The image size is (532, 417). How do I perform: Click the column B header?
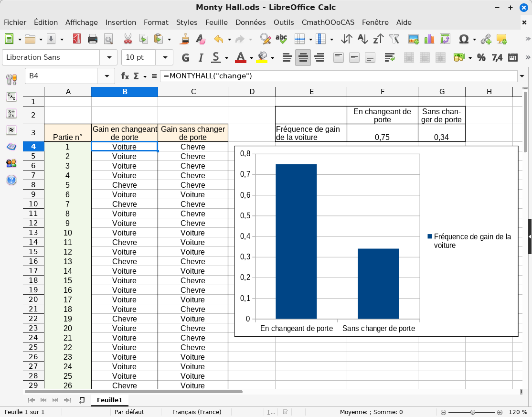pos(125,92)
